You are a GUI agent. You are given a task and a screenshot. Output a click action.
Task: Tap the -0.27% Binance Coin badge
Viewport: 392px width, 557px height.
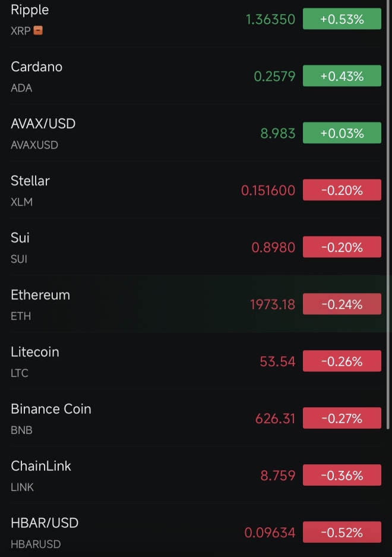[342, 418]
